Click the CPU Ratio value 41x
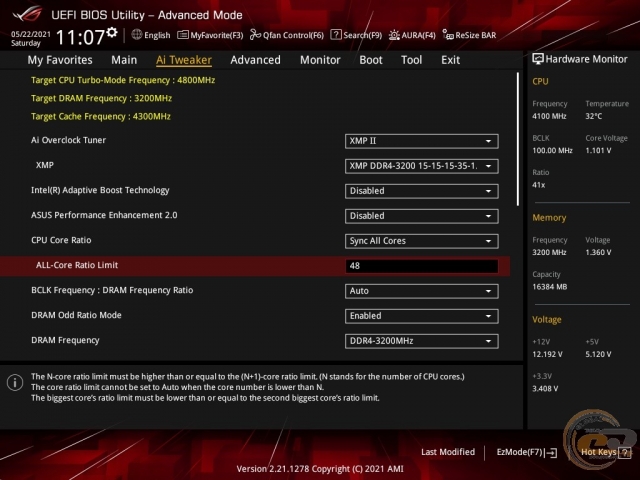 click(x=538, y=185)
